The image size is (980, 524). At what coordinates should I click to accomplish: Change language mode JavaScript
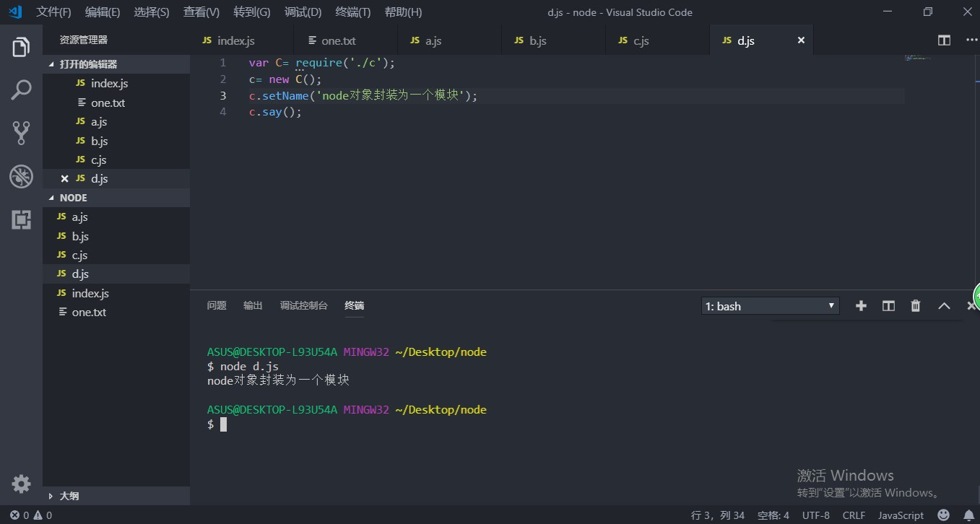click(x=901, y=515)
